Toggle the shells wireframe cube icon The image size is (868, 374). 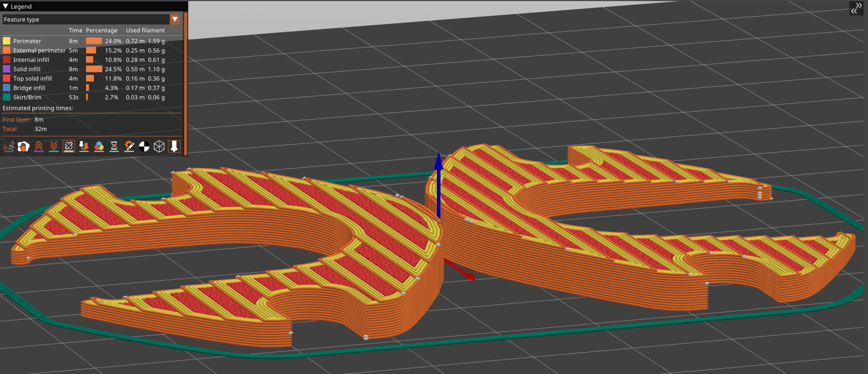(x=159, y=146)
